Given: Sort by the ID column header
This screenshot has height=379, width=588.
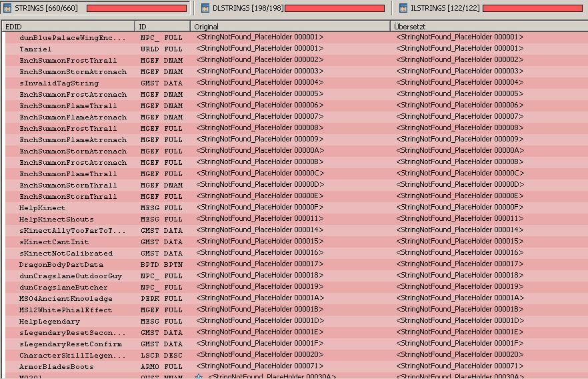Looking at the screenshot, I should click(x=163, y=27).
